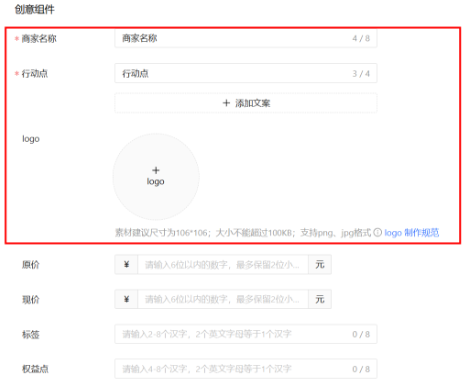Click the 0 / 8 counter in 权益点 row
Image resolution: width=468 pixels, height=385 pixels.
361,369
